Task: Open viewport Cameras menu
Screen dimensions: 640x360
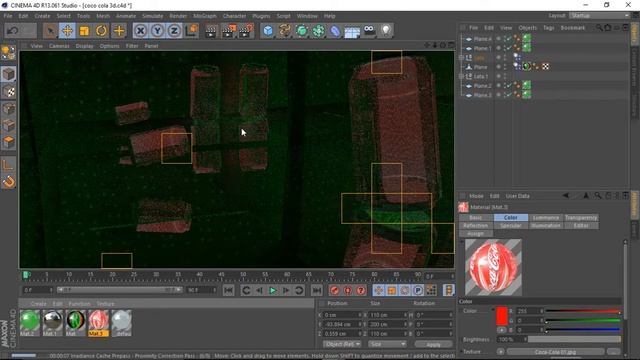Action: [x=59, y=46]
